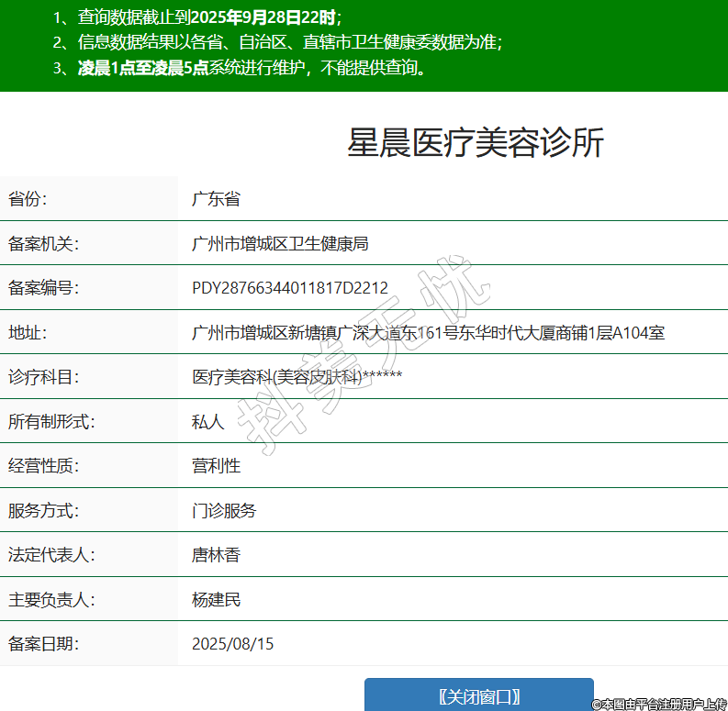Select the province value 广东省
728x711 pixels.
coord(216,199)
